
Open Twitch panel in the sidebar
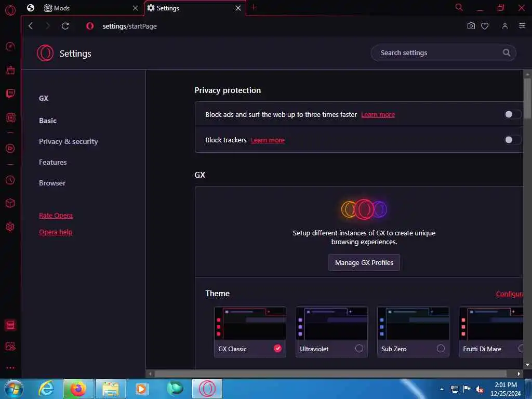point(10,94)
